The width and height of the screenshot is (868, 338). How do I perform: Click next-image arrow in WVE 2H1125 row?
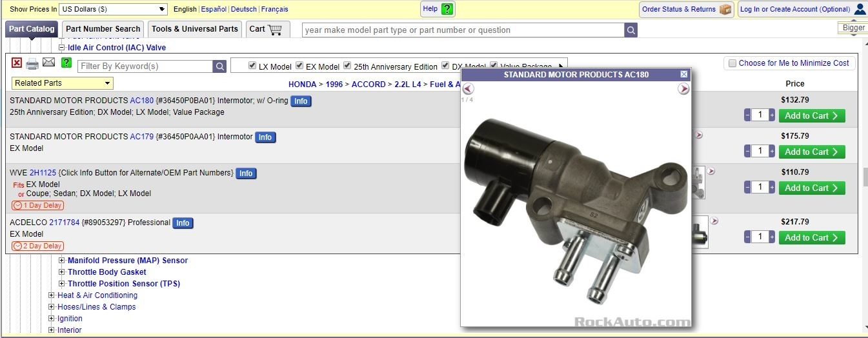[x=711, y=171]
